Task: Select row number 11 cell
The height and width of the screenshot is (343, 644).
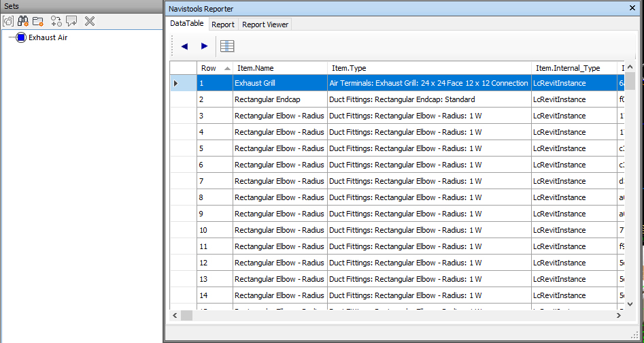Action: pos(215,246)
